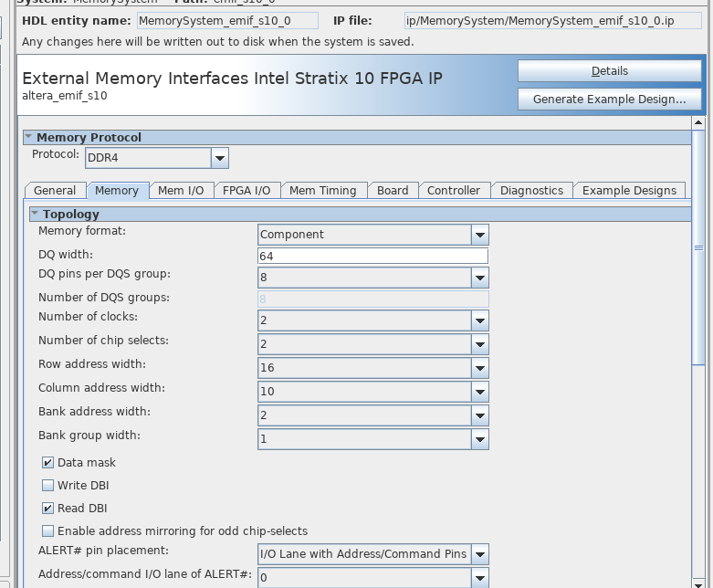Click the ALERT# pin placement label
The height and width of the screenshot is (588, 713).
(103, 551)
